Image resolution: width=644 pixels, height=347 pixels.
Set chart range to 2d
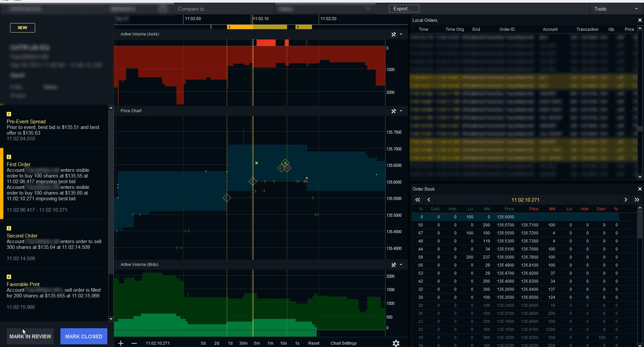pos(217,343)
